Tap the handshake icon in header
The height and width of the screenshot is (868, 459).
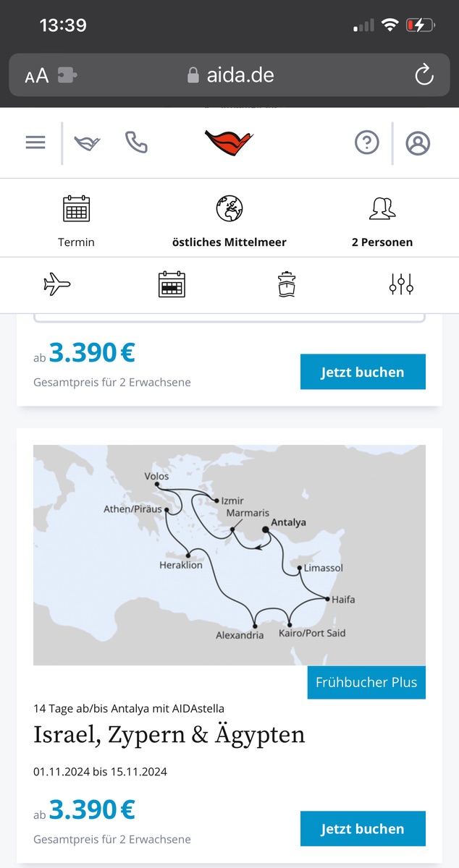point(87,142)
